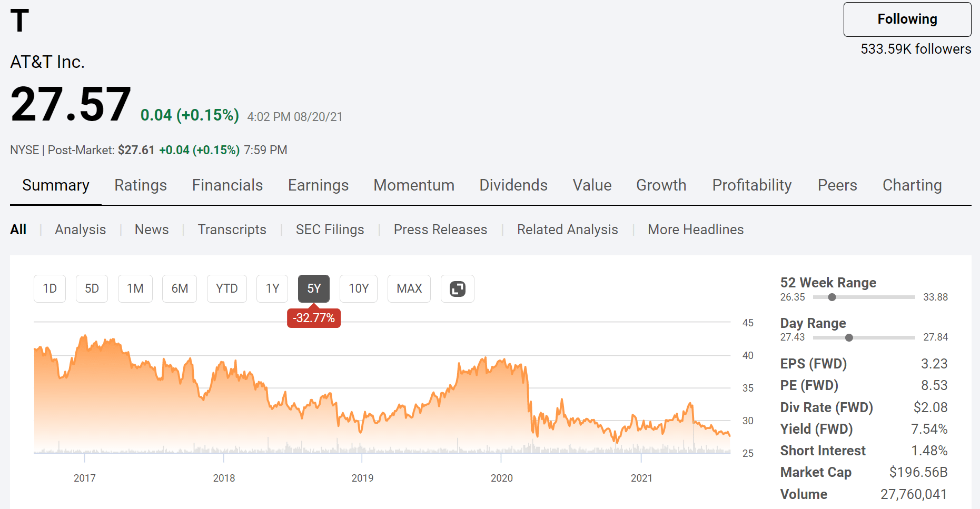Dismiss the -32.77% tooltip on 5Y
This screenshot has width=980, height=509.
[x=314, y=318]
